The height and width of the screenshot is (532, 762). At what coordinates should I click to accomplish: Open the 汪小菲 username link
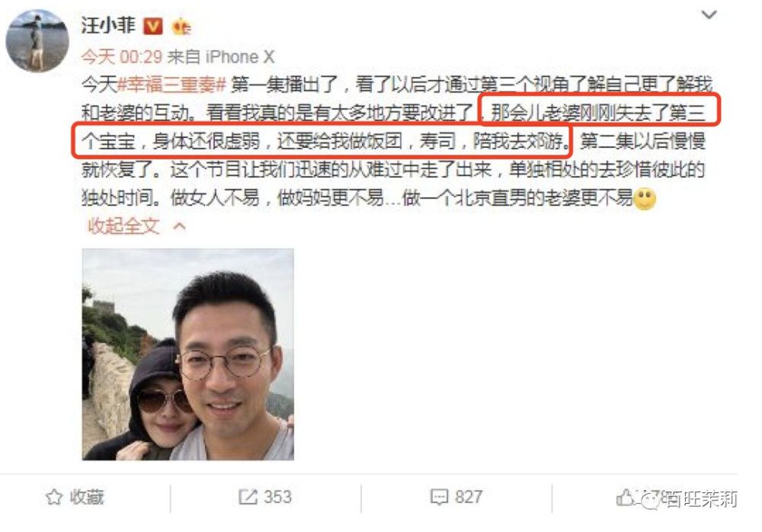[x=108, y=26]
